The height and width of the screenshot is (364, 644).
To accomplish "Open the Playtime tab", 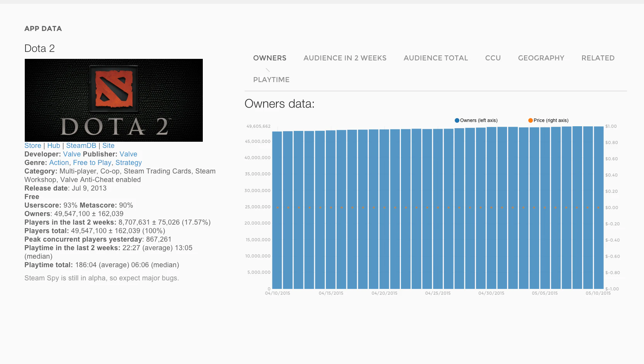I will tap(271, 80).
